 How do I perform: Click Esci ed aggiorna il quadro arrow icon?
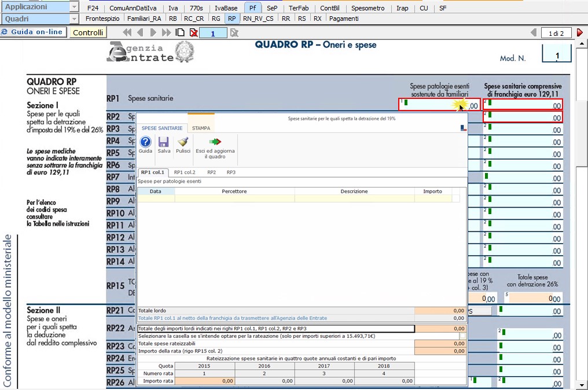coord(215,142)
